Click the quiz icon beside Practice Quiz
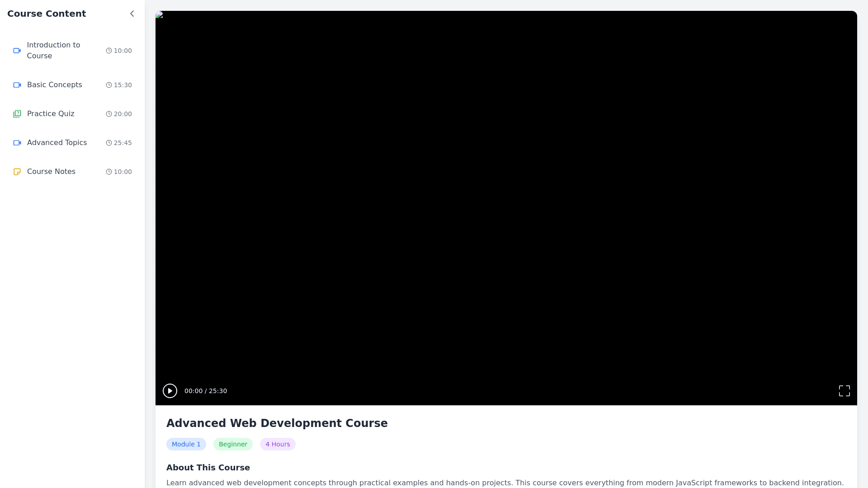Image resolution: width=868 pixels, height=488 pixels. point(17,114)
